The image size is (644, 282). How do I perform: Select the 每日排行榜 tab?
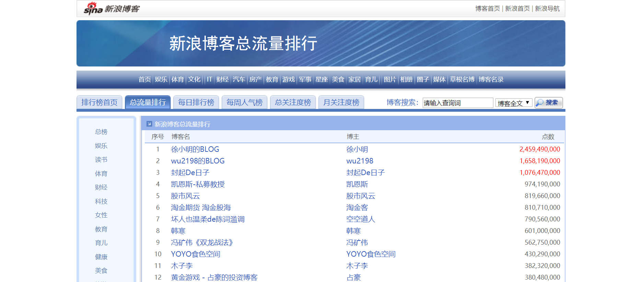(x=196, y=102)
